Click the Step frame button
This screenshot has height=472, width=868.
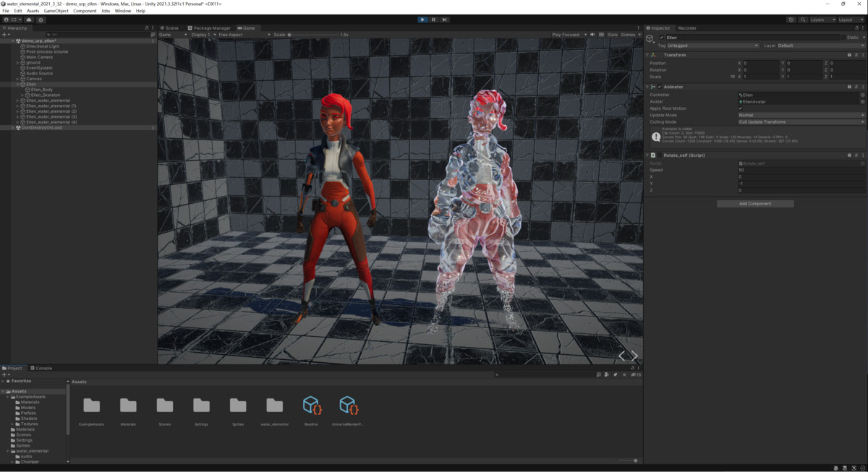coord(444,20)
